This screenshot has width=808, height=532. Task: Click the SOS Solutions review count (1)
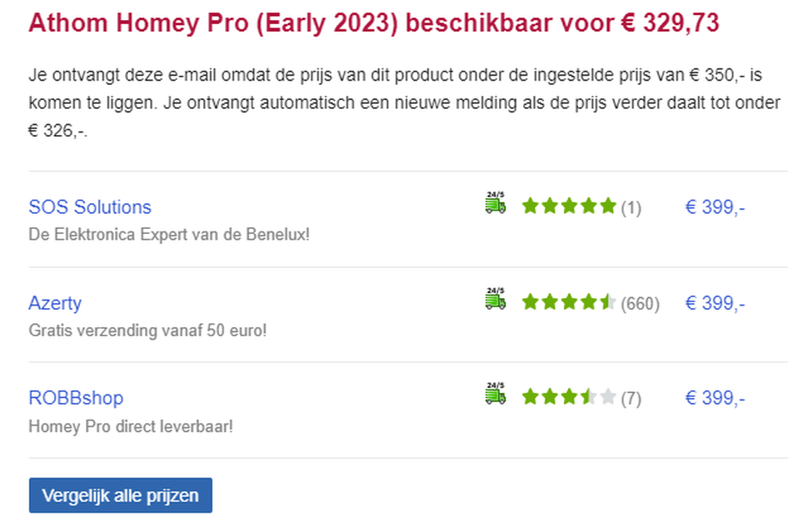631,207
